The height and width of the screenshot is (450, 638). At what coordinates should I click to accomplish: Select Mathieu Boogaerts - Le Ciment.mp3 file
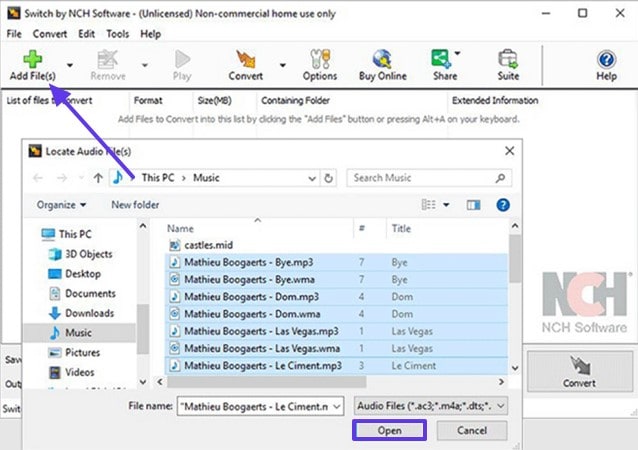tap(336, 366)
